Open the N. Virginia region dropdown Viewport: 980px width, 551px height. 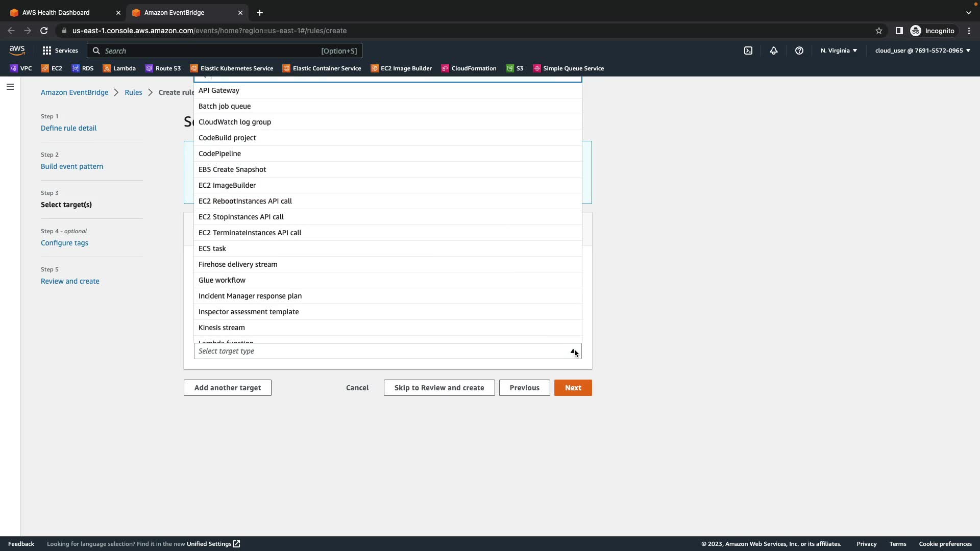[839, 51]
